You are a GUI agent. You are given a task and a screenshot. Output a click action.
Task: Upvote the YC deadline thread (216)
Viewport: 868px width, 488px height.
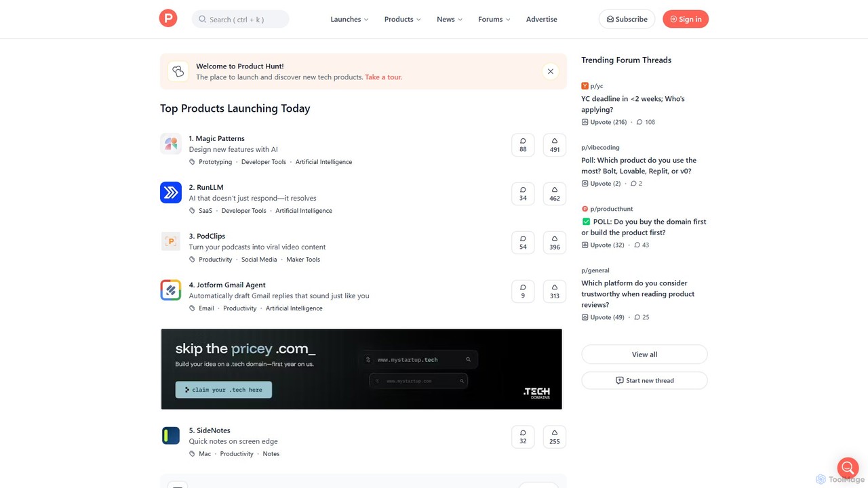coord(604,122)
